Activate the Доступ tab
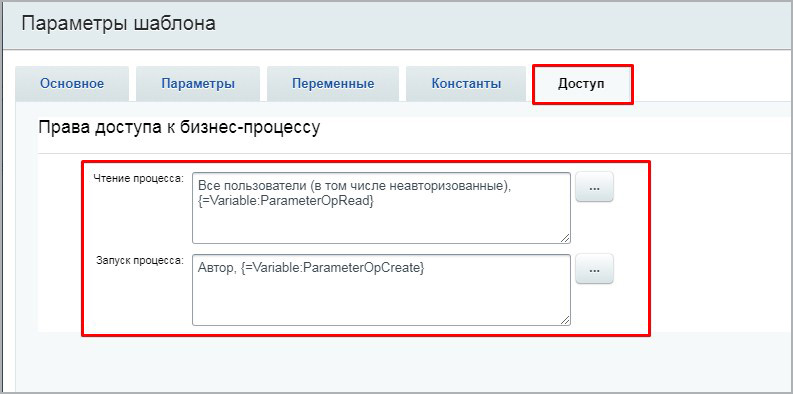Screen dimensions: 793x394 (581, 83)
